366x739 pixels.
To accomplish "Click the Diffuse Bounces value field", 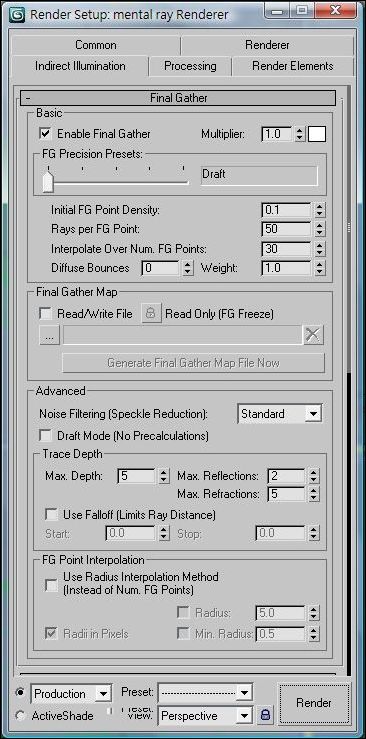I will click(160, 268).
